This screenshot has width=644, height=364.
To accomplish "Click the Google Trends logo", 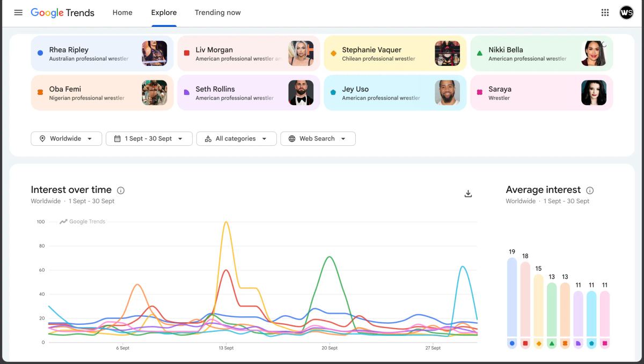I will coord(63,12).
